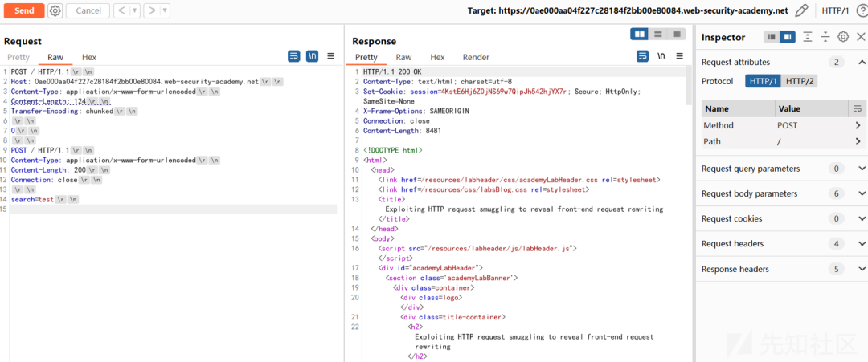Screen dimensions: 868x362
Task: Click the Set-Cookie session value in response
Action: 502,92
